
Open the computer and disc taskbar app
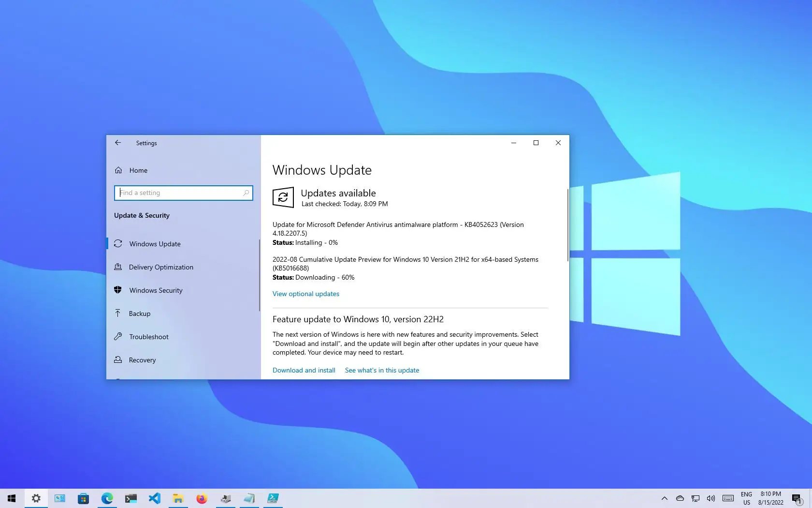(225, 498)
